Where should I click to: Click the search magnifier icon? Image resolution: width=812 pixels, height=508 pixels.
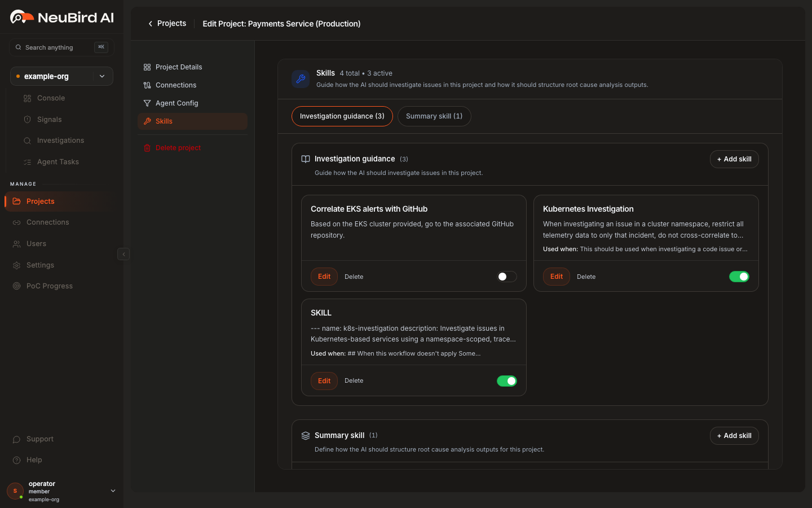tap(19, 47)
